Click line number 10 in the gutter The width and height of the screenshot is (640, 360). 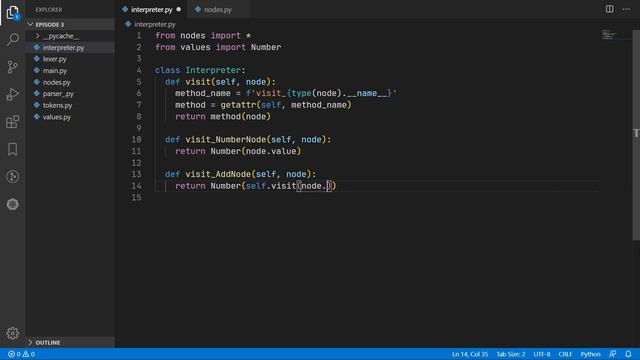(x=136, y=140)
